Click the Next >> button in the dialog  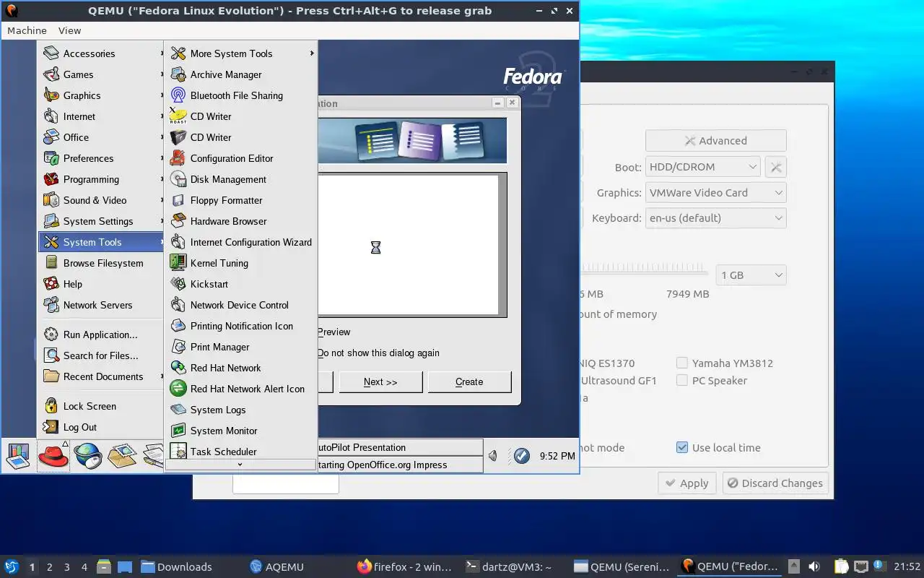(380, 382)
